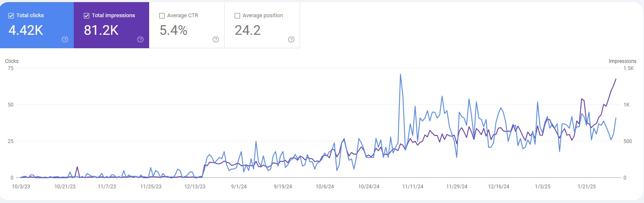Enable the Average CTR checkbox
Image resolution: width=644 pixels, height=203 pixels.
162,16
